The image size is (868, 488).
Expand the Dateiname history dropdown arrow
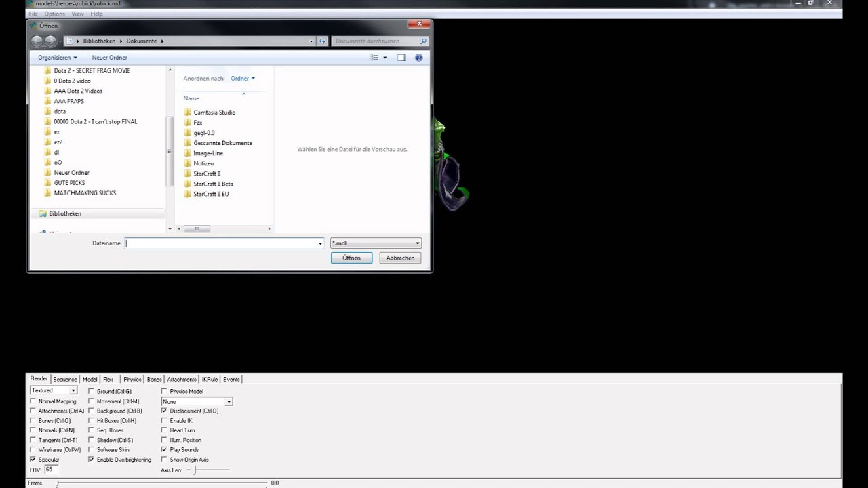[320, 243]
